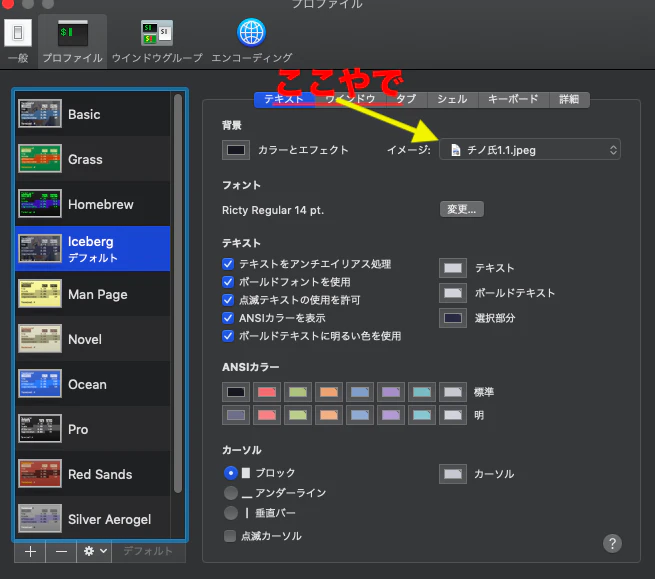Select the Iceberg default profile

coord(93,249)
